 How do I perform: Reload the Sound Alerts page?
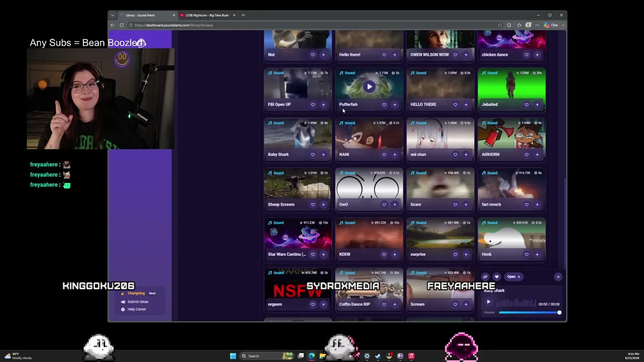[122, 25]
